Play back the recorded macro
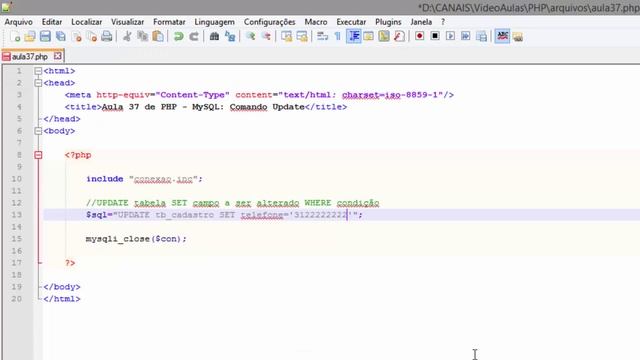 click(450, 37)
